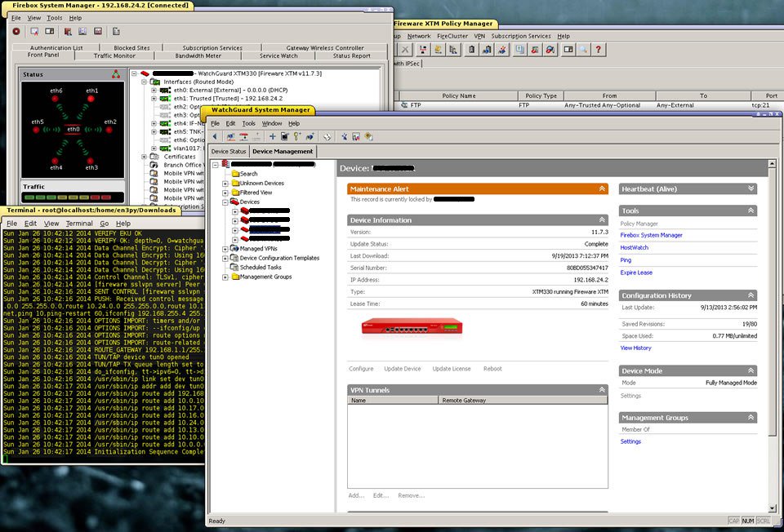The image size is (784, 532).
Task: Click the blue plus add icon in WatchGuard System Manager
Action: pyautogui.click(x=273, y=136)
